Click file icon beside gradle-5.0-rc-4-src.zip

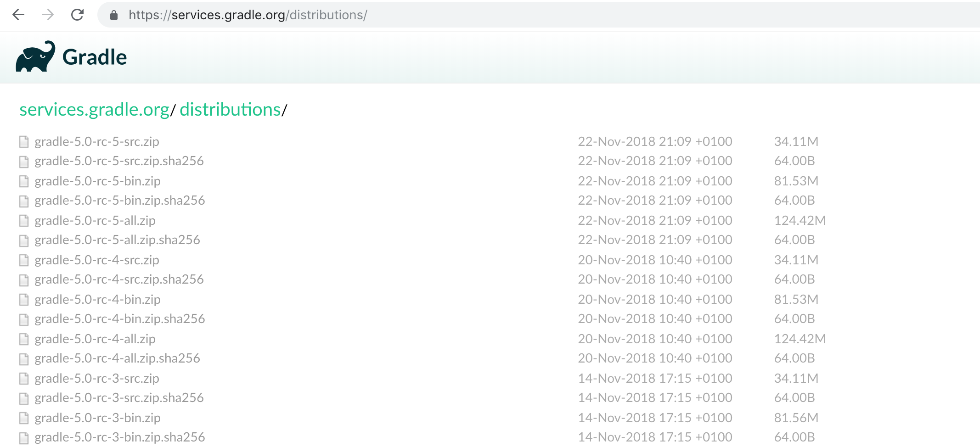(24, 260)
